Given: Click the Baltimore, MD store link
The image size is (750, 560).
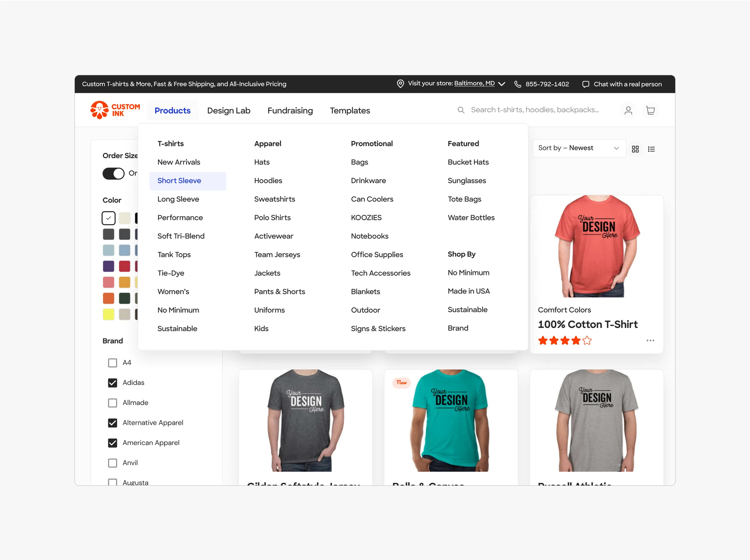Looking at the screenshot, I should click(x=474, y=83).
